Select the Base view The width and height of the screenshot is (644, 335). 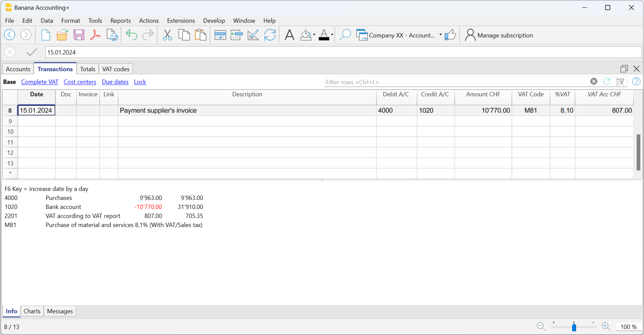click(9, 82)
